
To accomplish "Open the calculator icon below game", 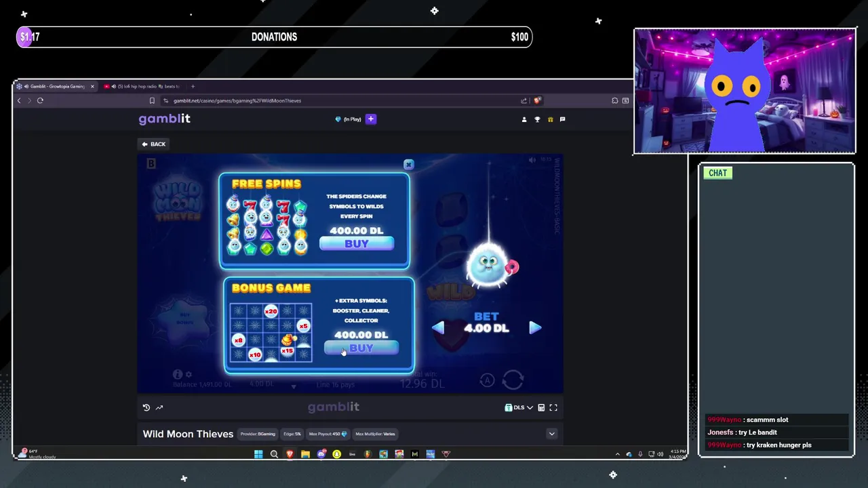I will pyautogui.click(x=541, y=407).
